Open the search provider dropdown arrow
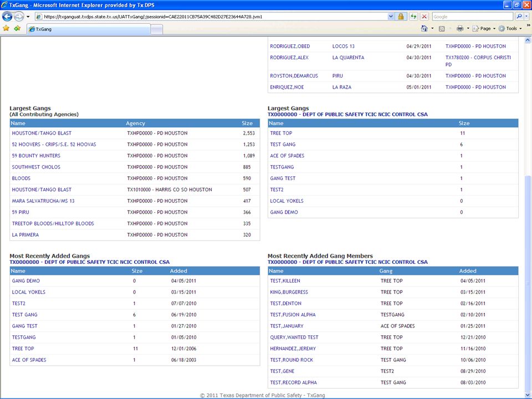The image size is (532, 399). [x=526, y=17]
